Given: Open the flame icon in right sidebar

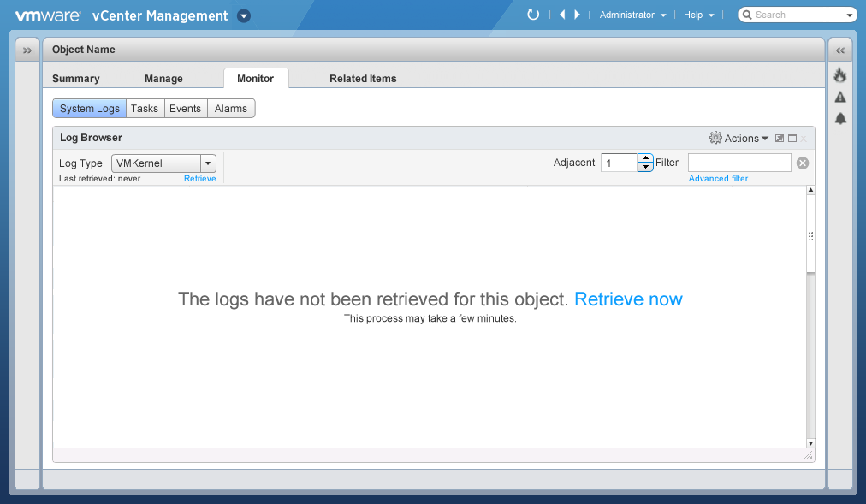Looking at the screenshot, I should [x=840, y=75].
